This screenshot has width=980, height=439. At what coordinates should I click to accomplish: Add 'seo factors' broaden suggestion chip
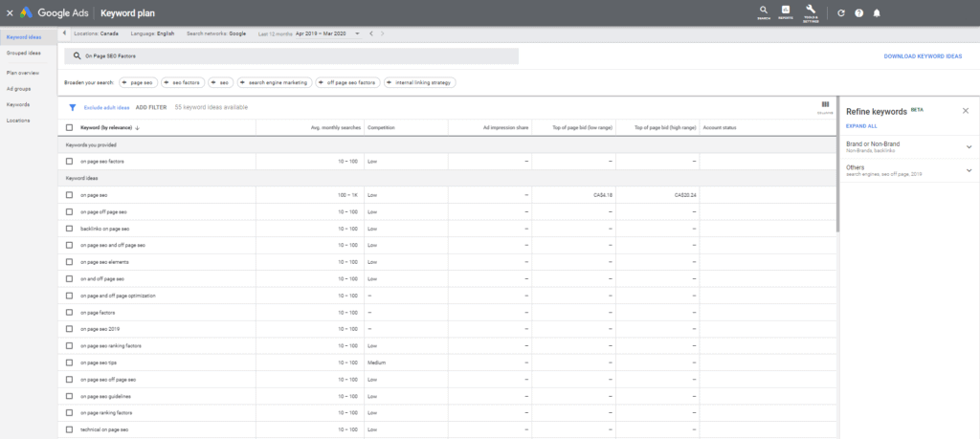tap(183, 82)
